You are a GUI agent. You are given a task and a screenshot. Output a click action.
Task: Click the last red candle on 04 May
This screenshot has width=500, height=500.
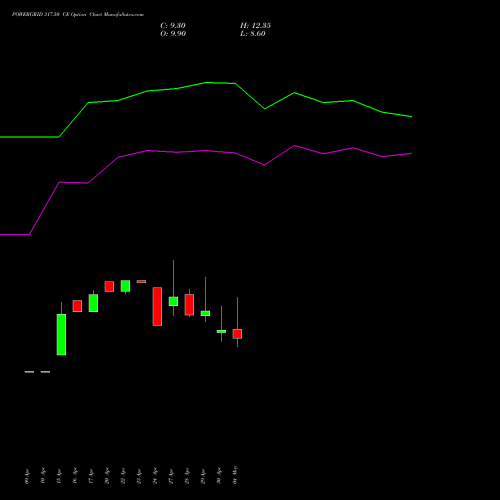click(237, 334)
